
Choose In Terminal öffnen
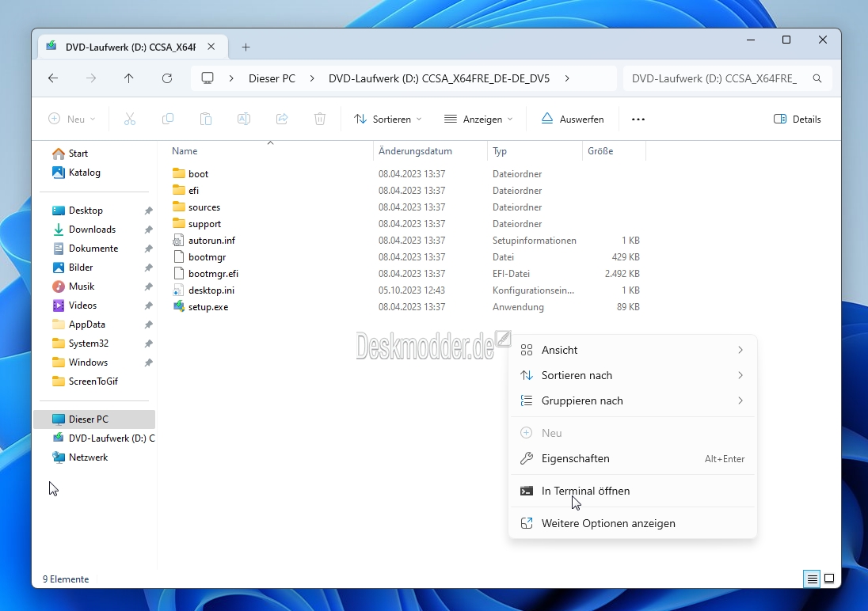632,491
